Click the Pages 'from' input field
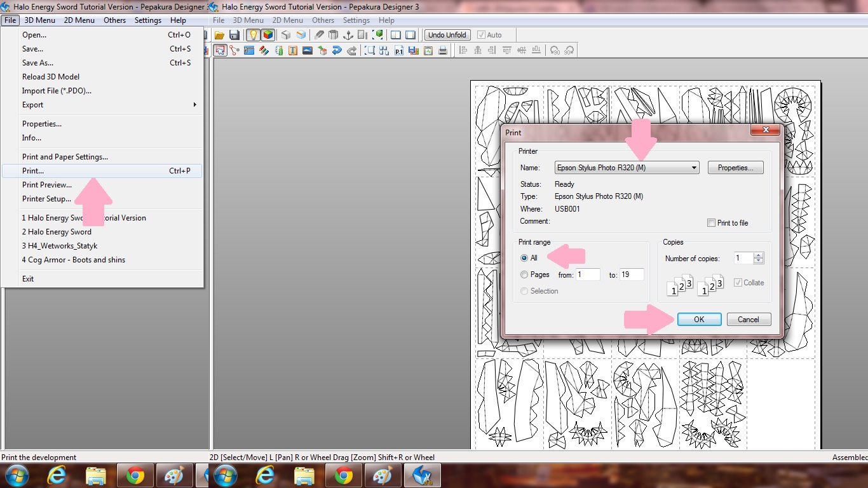Viewport: 868px width, 488px height. (588, 274)
